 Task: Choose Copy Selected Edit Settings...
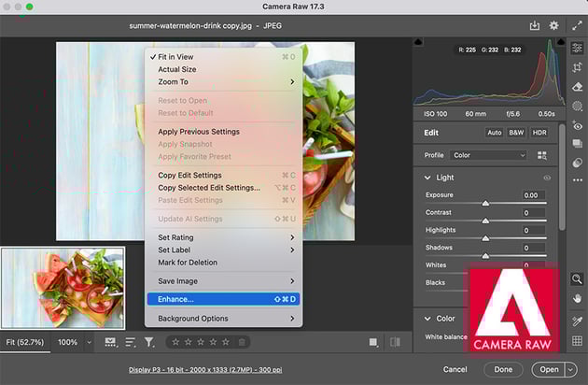[223, 188]
